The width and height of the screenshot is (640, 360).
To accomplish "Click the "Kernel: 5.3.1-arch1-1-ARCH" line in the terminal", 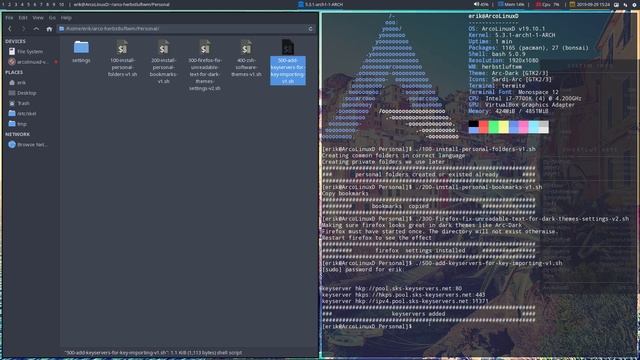I will 512,35.
